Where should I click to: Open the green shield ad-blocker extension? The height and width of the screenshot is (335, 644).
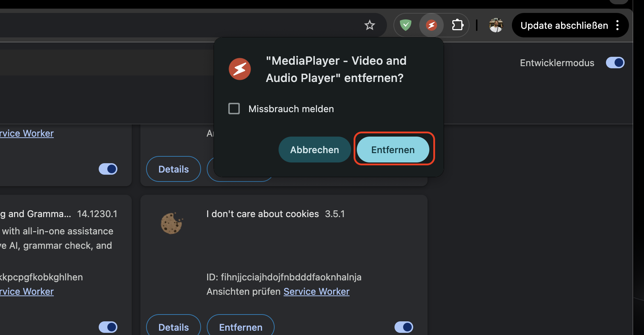click(x=406, y=25)
